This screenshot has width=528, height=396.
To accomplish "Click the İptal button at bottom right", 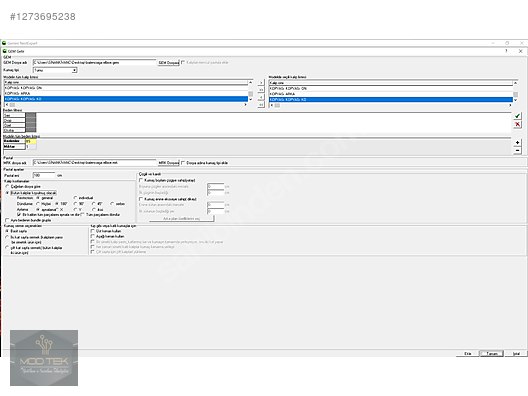I will tap(516, 354).
